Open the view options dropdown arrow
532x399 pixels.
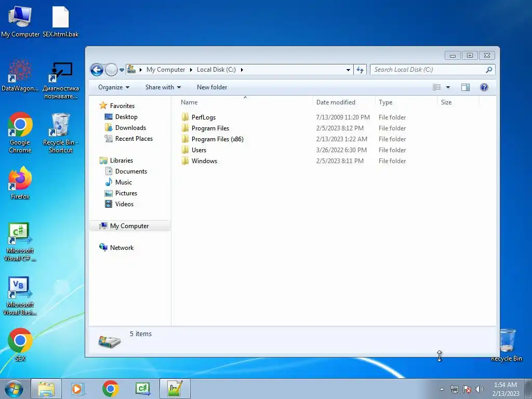448,87
